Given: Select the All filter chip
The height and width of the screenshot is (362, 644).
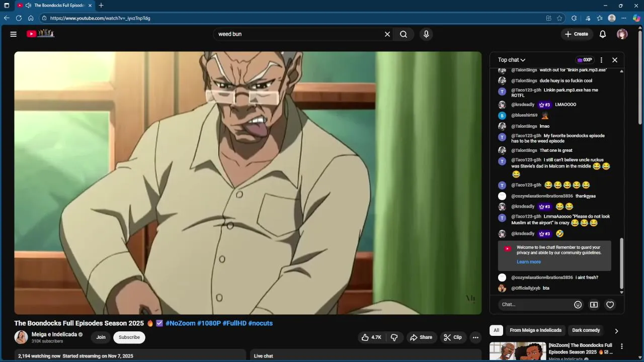Looking at the screenshot, I should point(496,330).
